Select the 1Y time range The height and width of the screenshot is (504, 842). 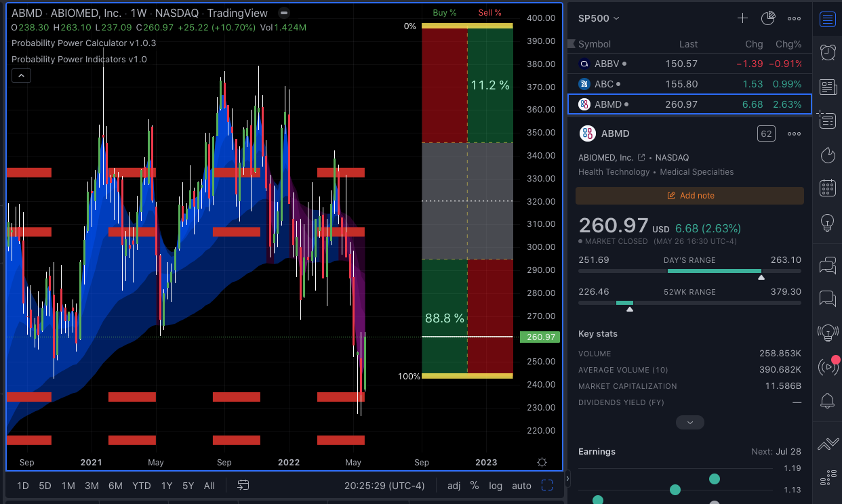pyautogui.click(x=166, y=486)
